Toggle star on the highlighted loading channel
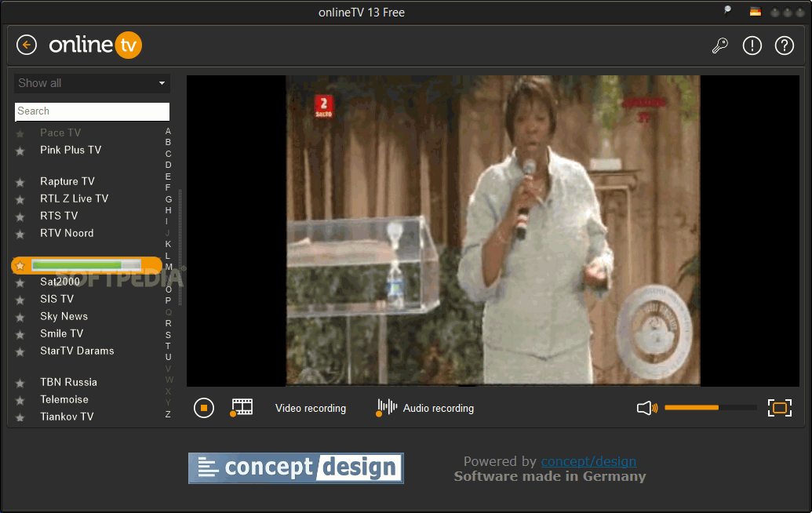This screenshot has height=513, width=812. [20, 266]
